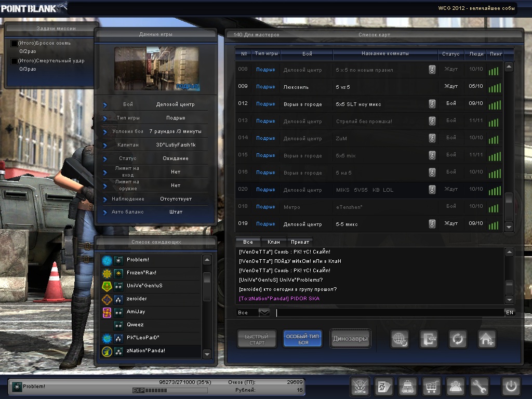Click the Динозавры button
This screenshot has height=399, width=532.
(x=351, y=339)
